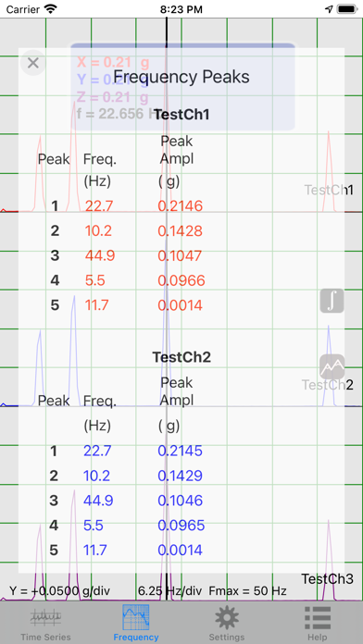The width and height of the screenshot is (363, 644).
Task: Tap the 6.25 Hz/div scale label
Action: 169,591
